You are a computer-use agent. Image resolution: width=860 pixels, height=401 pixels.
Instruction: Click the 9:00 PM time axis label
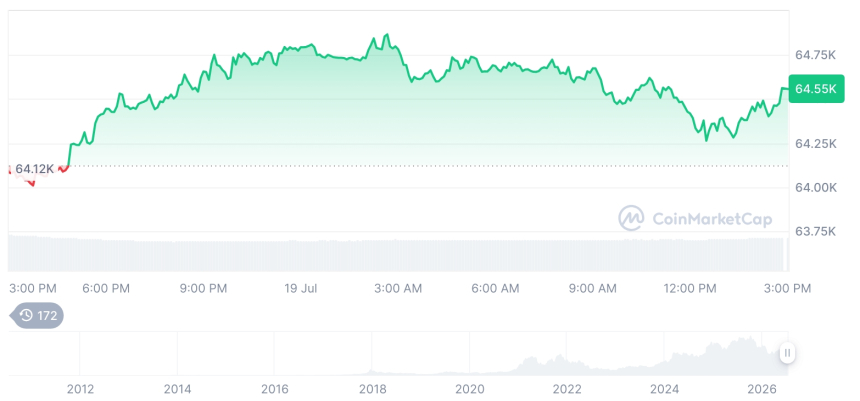pyautogui.click(x=203, y=288)
